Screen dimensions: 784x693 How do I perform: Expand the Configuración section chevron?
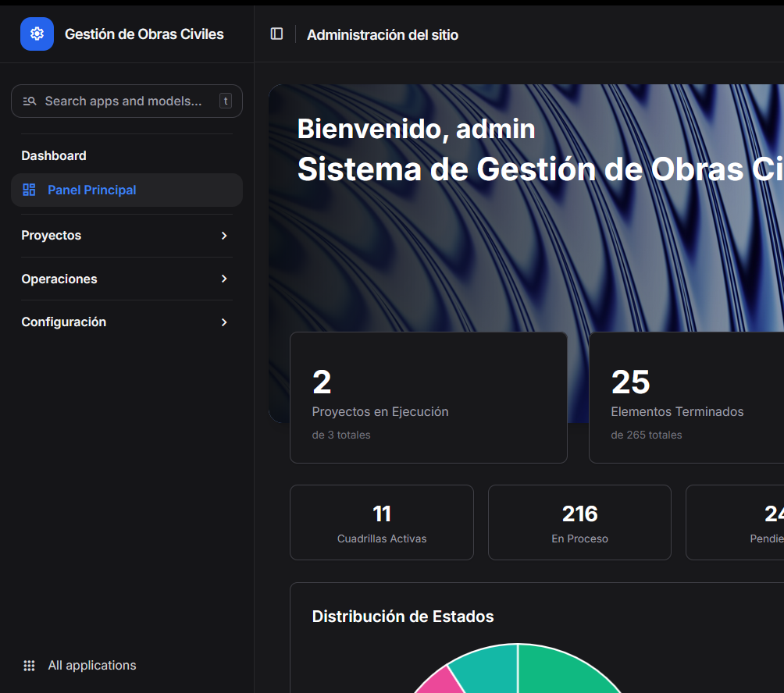[224, 322]
